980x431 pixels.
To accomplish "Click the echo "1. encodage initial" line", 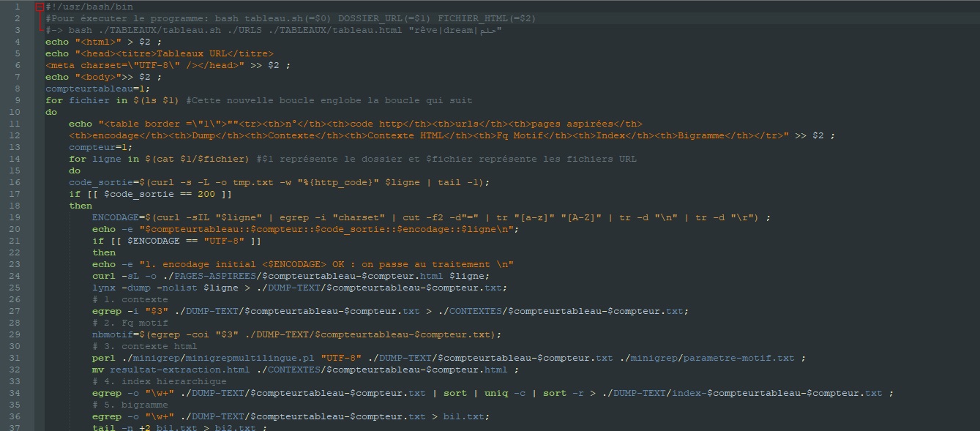I will [303, 264].
